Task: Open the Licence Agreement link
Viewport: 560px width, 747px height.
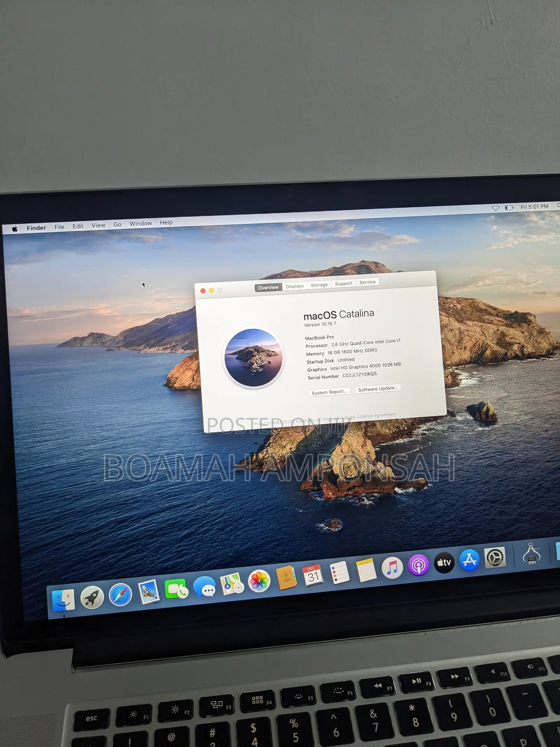Action: point(377,416)
